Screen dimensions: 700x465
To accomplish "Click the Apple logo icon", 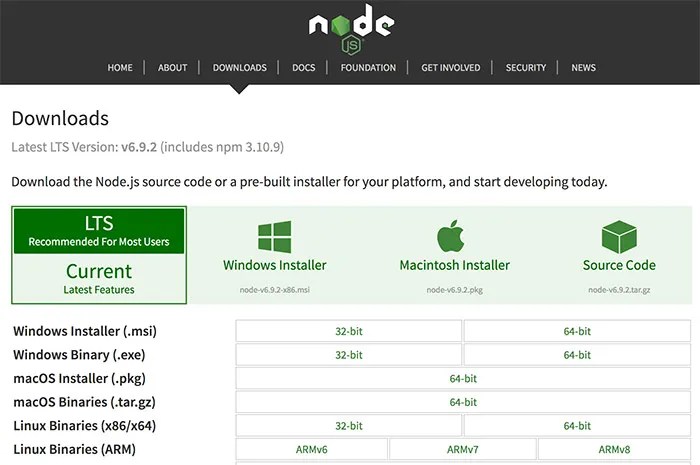I will [450, 236].
